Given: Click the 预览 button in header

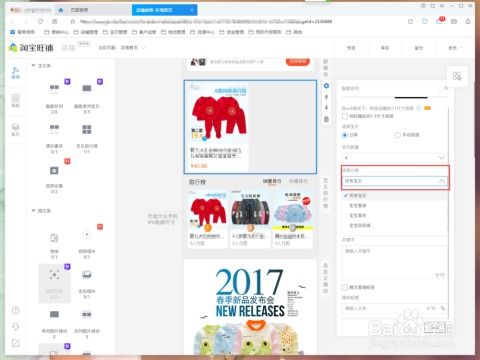Looking at the screenshot, I should tap(351, 48).
